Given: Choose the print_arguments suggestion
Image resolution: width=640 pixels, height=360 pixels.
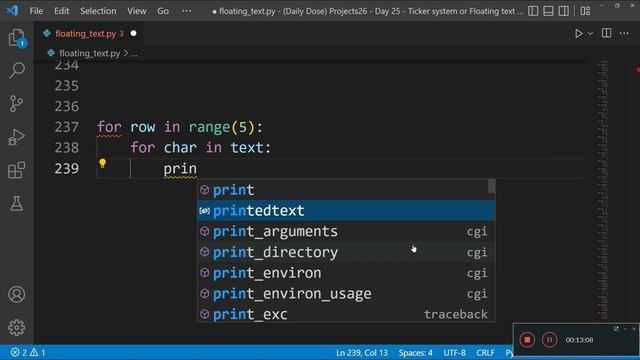Looking at the screenshot, I should [346, 231].
